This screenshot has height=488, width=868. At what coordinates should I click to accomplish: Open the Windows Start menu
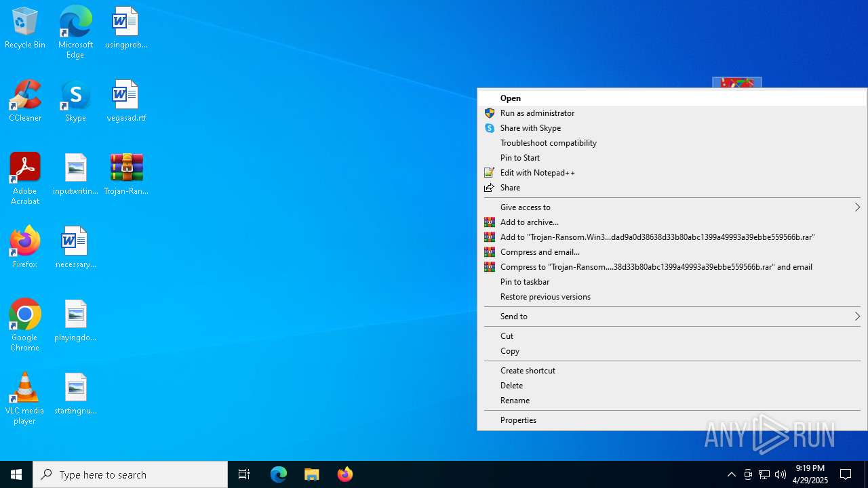click(16, 474)
